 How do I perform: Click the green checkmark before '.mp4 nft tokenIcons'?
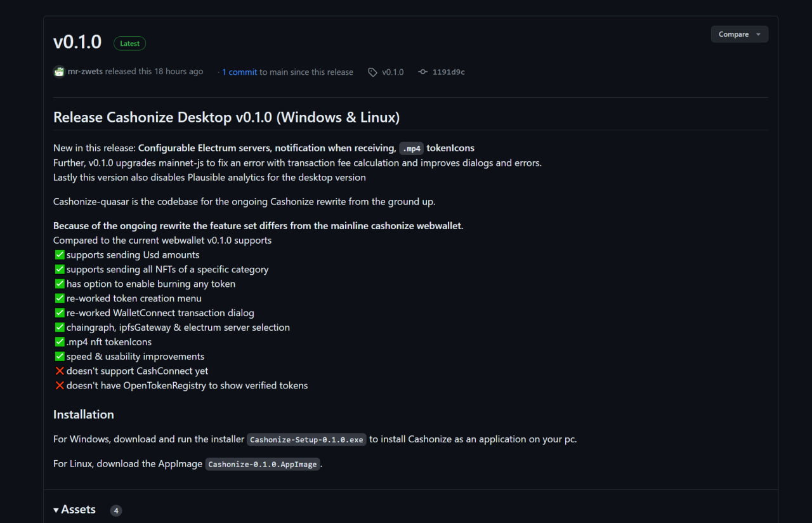pyautogui.click(x=60, y=341)
